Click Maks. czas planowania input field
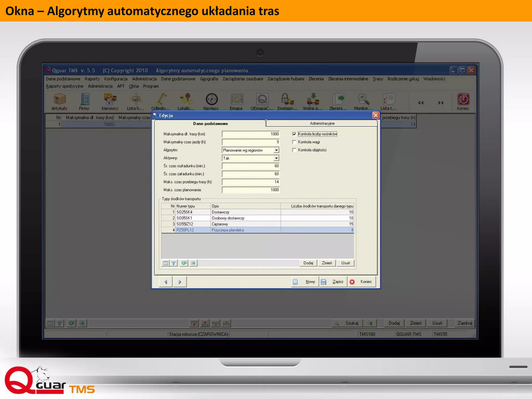The width and height of the screenshot is (532, 399). [251, 190]
